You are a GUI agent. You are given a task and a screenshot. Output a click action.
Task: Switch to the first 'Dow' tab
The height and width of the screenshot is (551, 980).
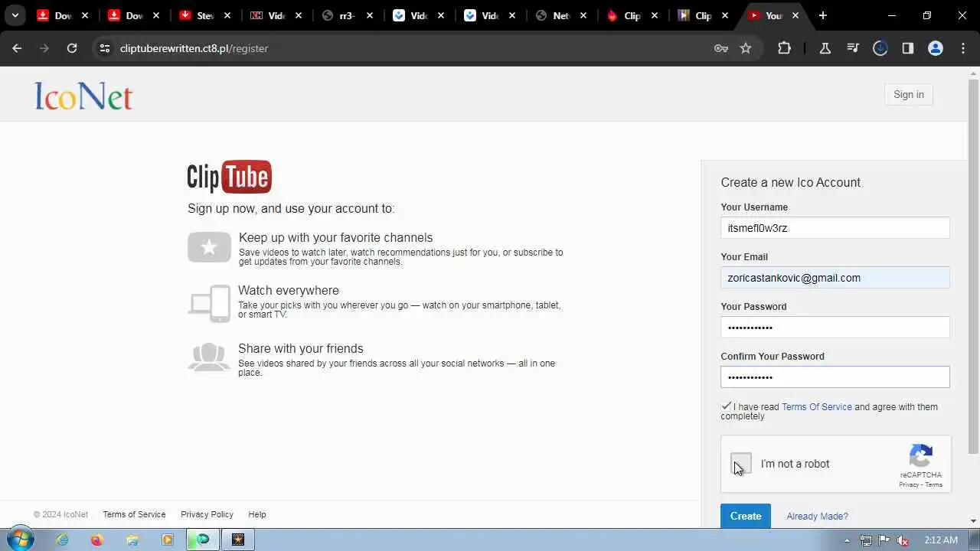click(63, 15)
